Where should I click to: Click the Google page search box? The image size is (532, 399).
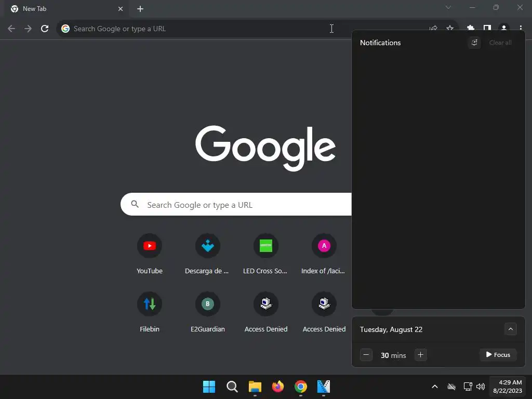pyautogui.click(x=236, y=205)
